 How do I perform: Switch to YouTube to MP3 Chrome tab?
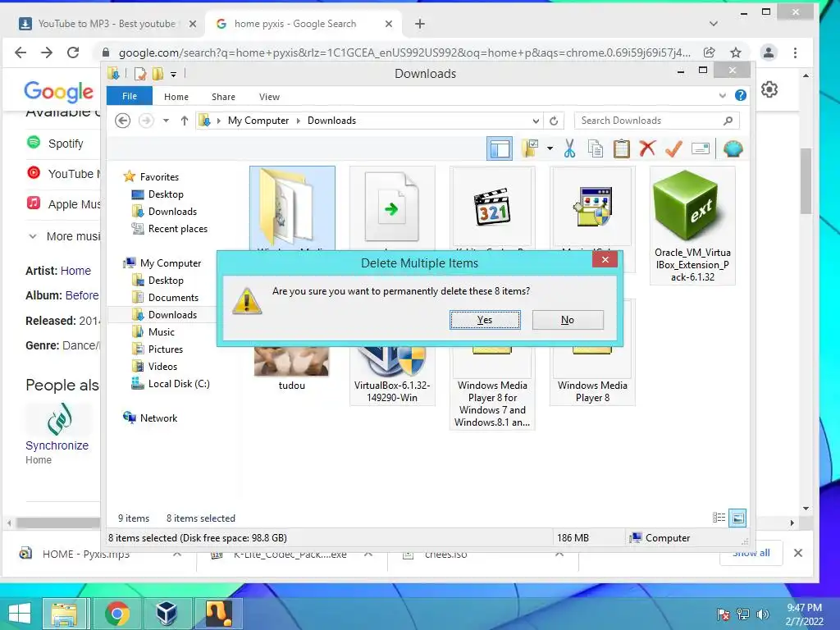107,24
